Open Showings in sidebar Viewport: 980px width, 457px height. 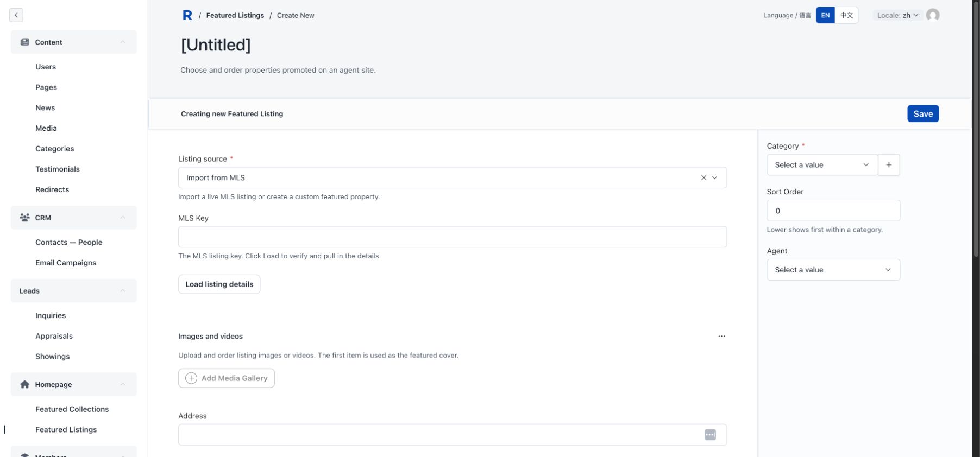[53, 357]
